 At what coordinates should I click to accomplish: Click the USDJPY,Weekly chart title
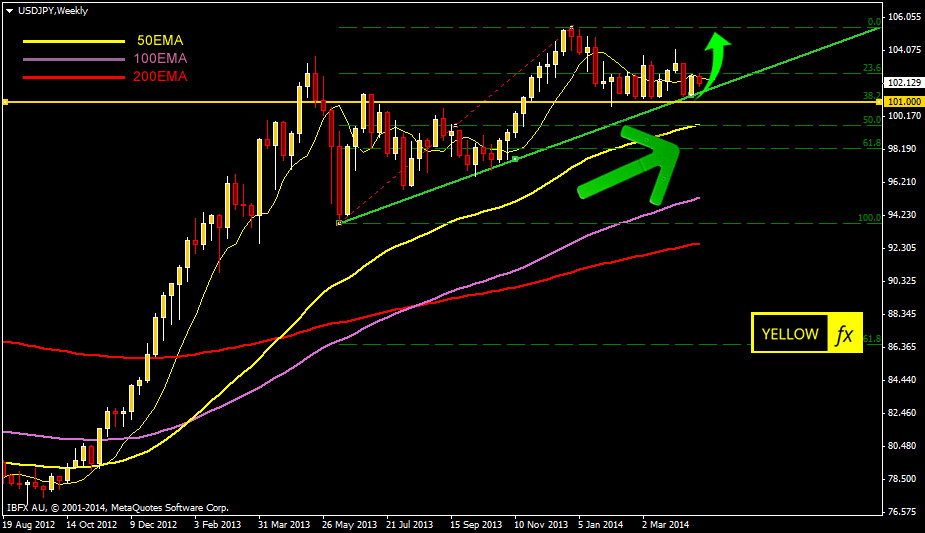[52, 9]
